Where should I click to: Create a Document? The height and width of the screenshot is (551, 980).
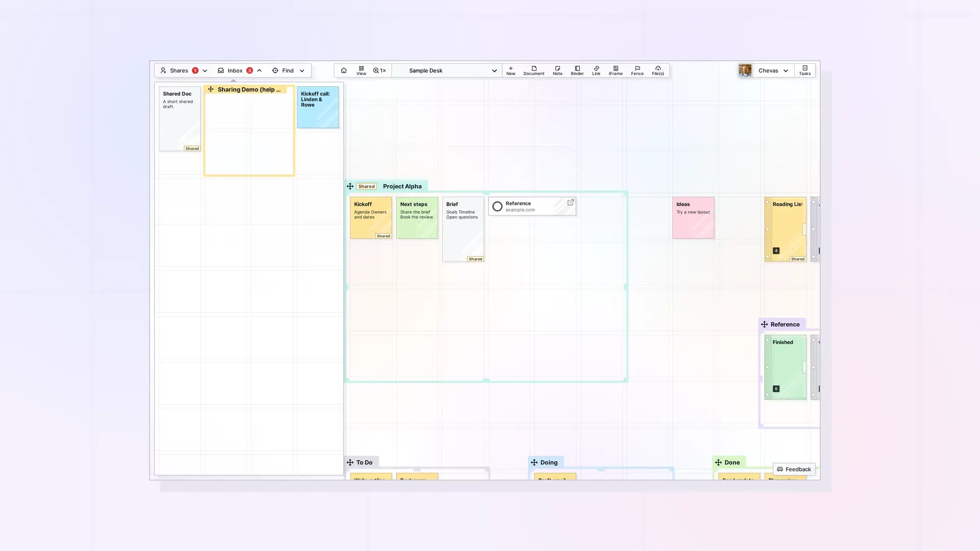534,70
